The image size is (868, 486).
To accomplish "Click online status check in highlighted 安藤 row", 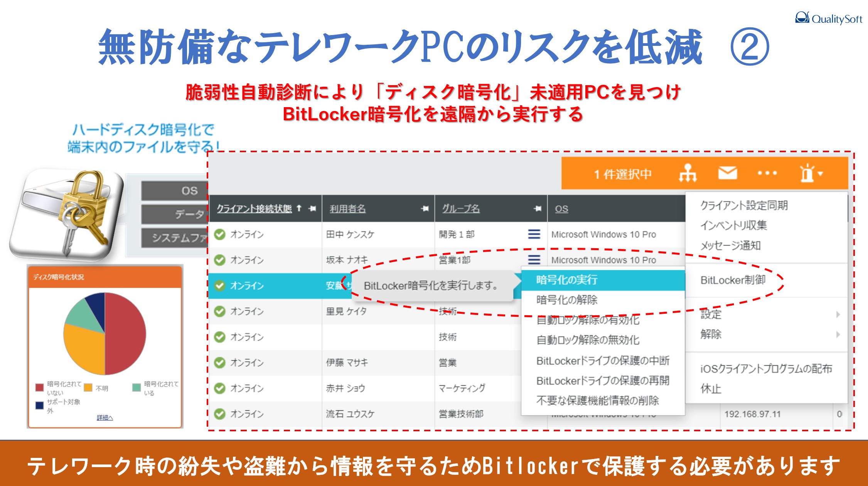I will click(x=220, y=286).
